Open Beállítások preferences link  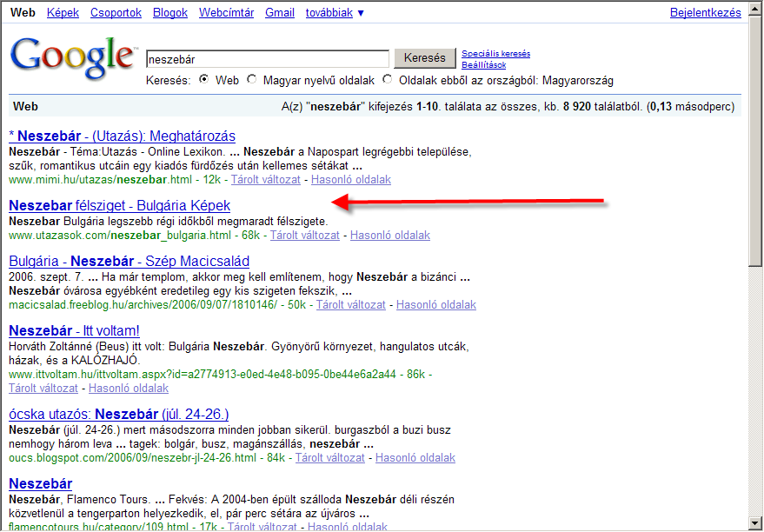[x=484, y=65]
